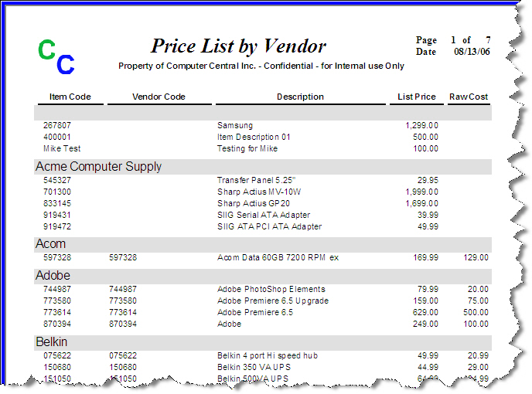This screenshot has height=394, width=532.
Task: Click the Description column header
Action: [x=300, y=97]
